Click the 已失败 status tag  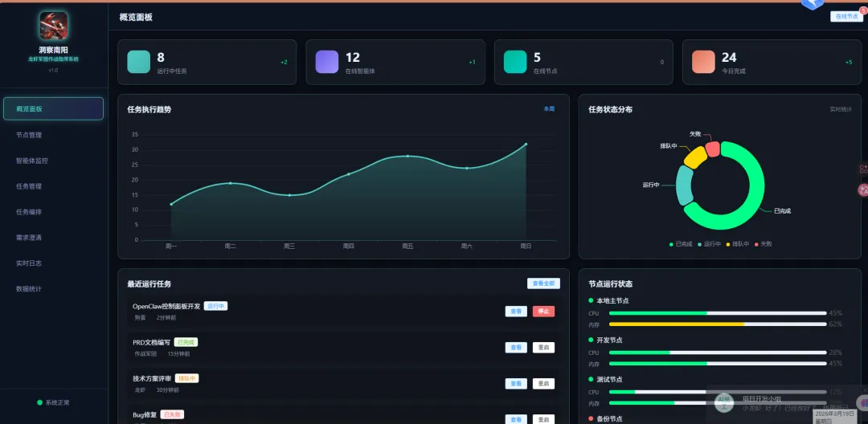click(x=172, y=414)
